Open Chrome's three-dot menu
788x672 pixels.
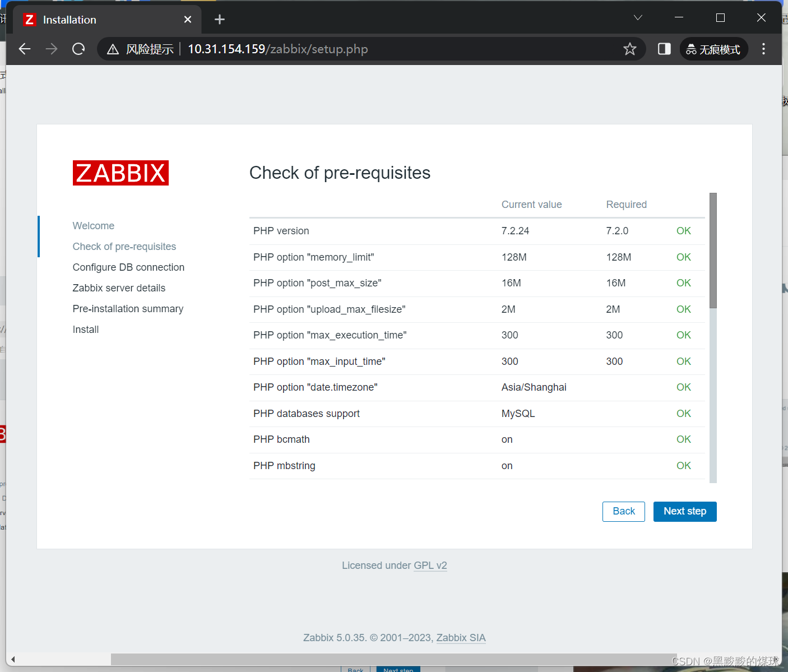coord(763,49)
